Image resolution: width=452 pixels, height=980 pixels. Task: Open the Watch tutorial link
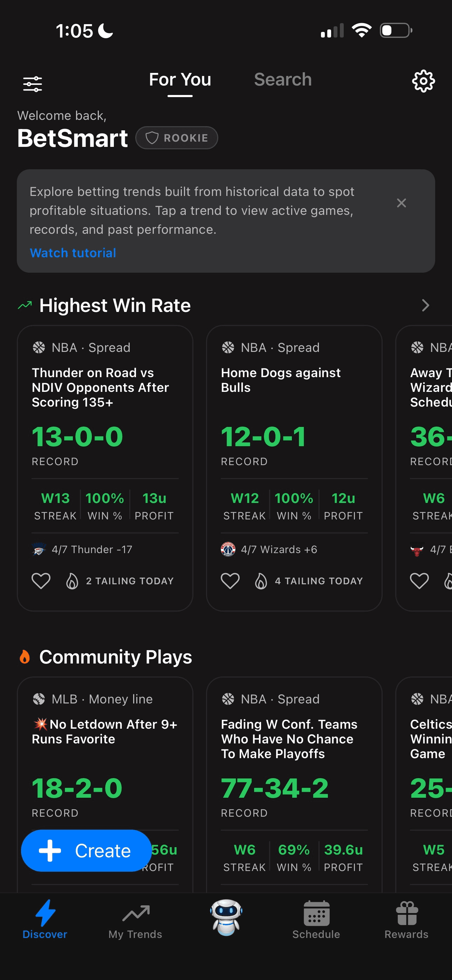click(73, 253)
